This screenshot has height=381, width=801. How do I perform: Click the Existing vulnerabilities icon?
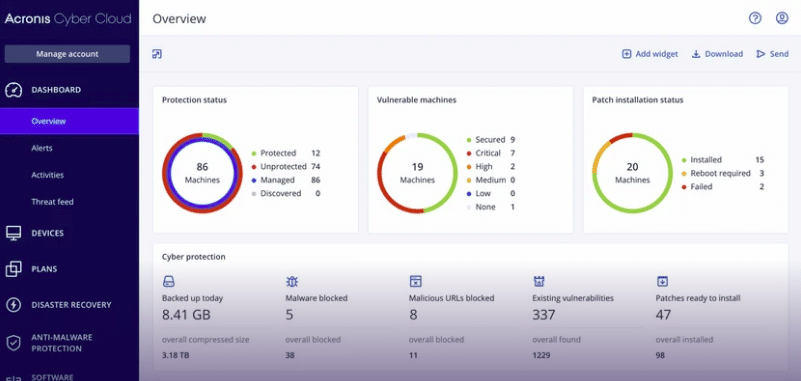[x=539, y=281]
